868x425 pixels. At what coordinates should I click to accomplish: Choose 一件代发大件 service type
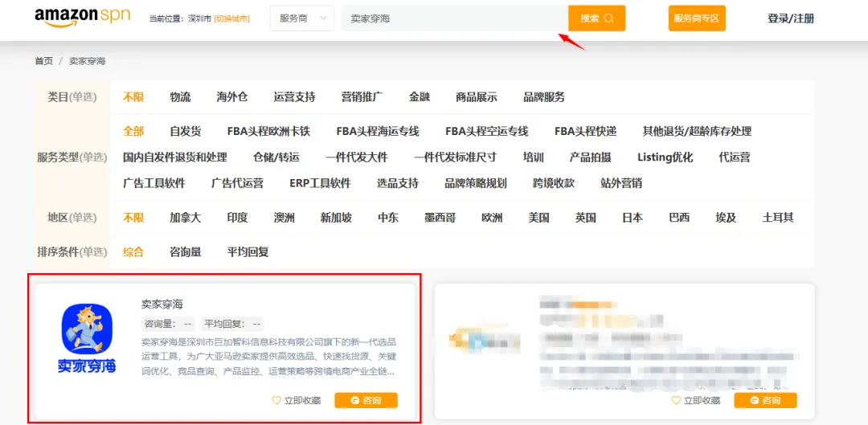357,157
